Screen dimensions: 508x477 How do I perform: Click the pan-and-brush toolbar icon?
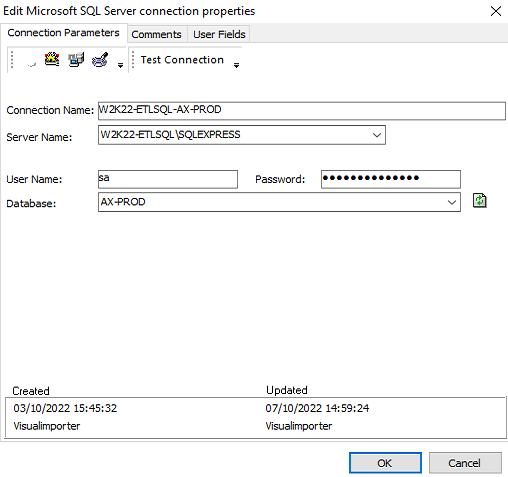(x=100, y=60)
